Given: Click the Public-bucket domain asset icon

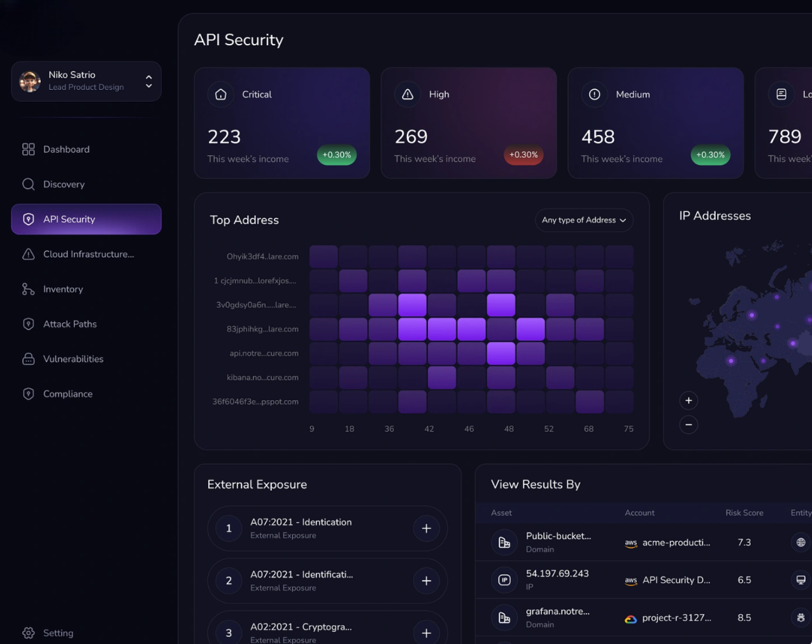Looking at the screenshot, I should 504,543.
